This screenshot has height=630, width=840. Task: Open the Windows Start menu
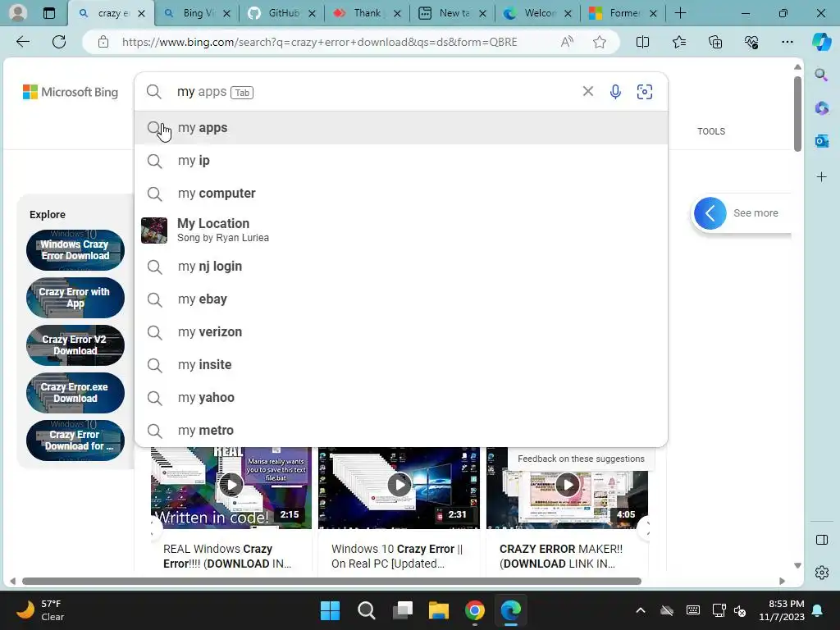pos(330,610)
